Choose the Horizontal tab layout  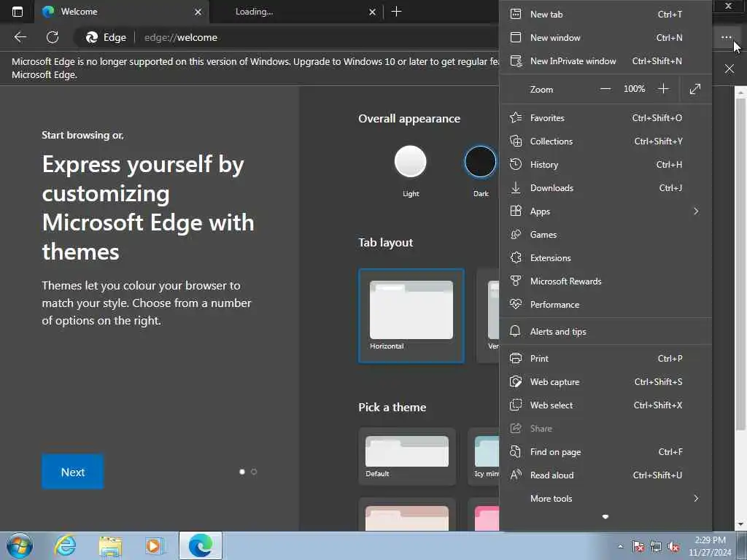(411, 316)
